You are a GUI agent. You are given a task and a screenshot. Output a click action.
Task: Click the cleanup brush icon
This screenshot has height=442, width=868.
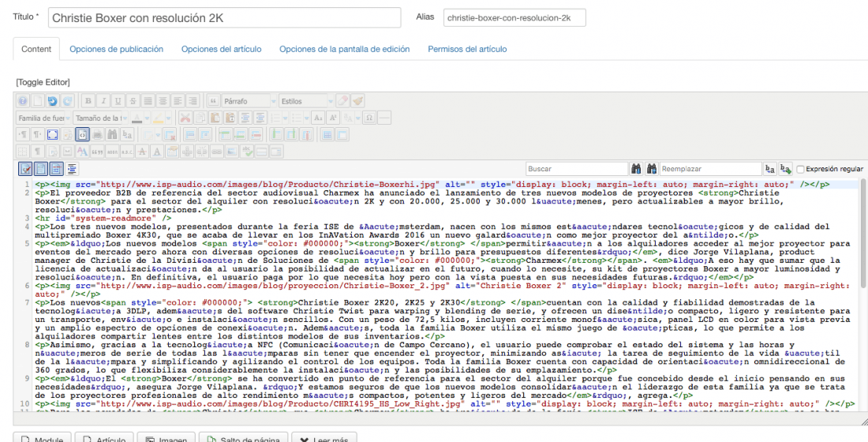[357, 101]
